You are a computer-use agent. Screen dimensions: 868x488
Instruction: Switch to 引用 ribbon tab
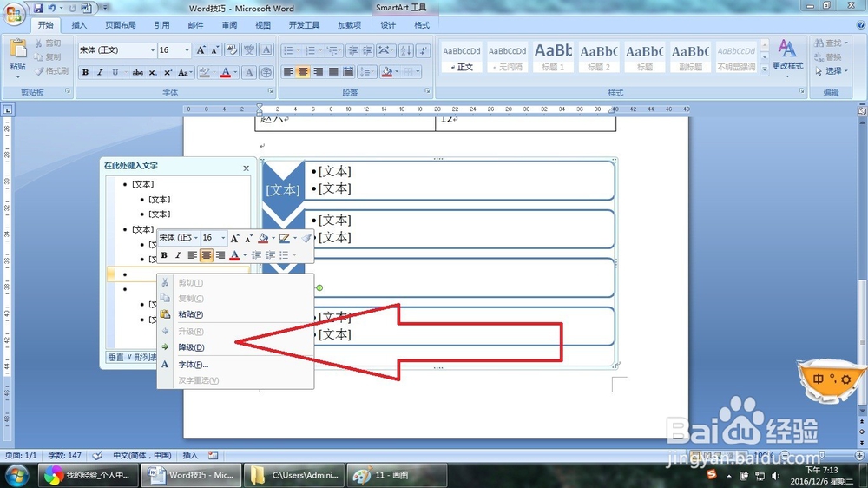(x=161, y=25)
